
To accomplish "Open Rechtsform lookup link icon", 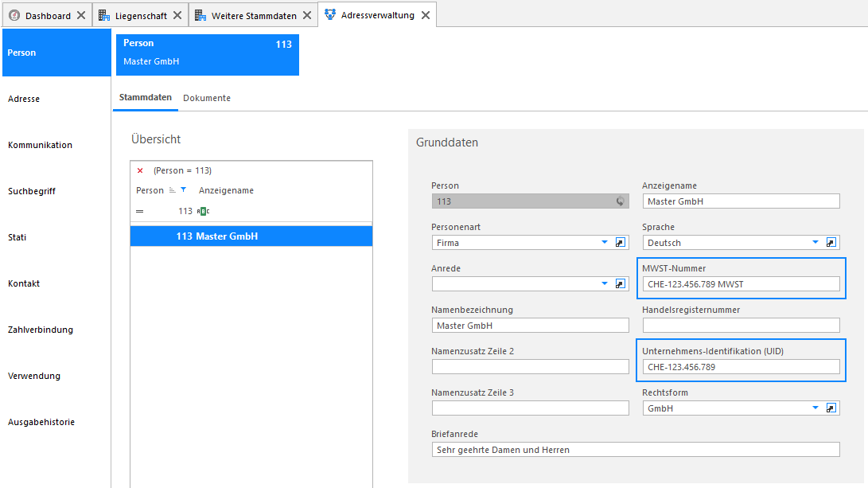I will pyautogui.click(x=831, y=408).
